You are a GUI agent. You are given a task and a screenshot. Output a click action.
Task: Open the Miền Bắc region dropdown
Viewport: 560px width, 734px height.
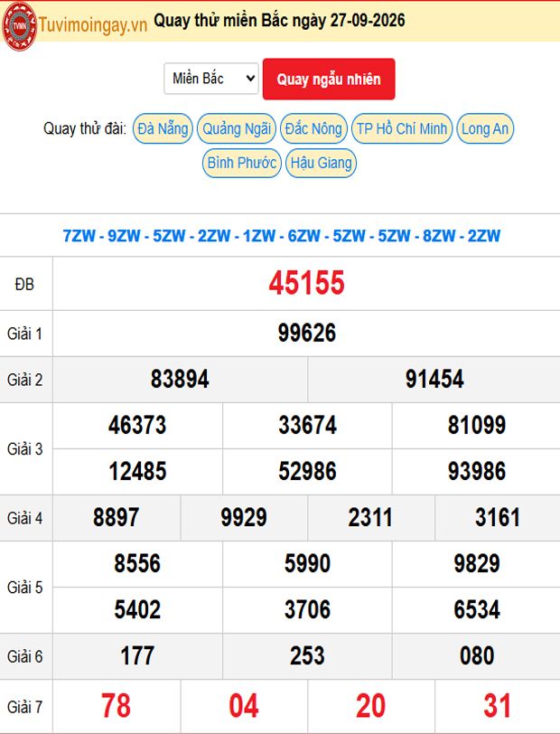coord(211,79)
